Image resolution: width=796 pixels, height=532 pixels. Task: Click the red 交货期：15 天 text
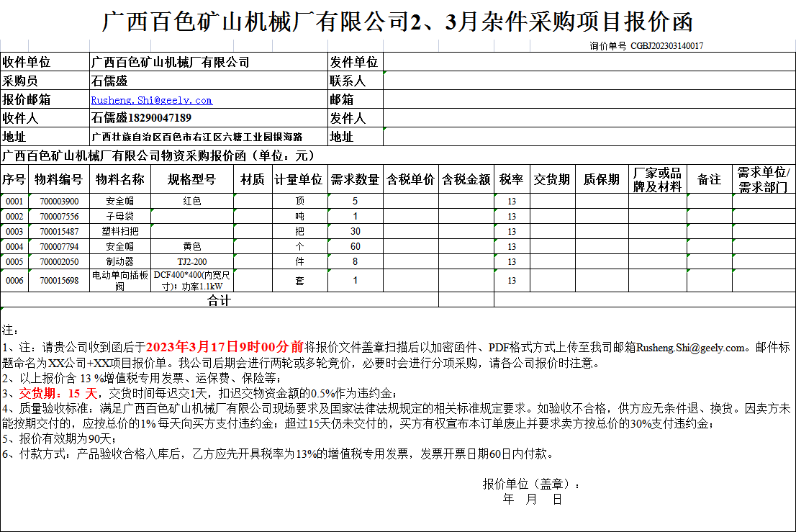click(x=58, y=393)
